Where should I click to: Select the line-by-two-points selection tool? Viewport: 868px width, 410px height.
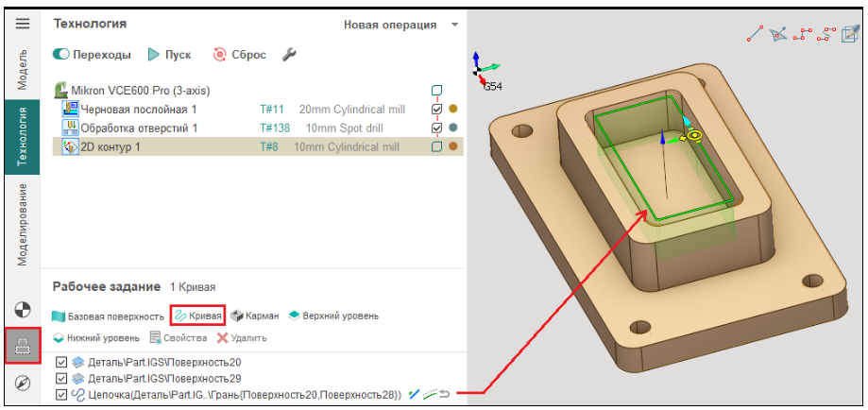pyautogui.click(x=754, y=35)
